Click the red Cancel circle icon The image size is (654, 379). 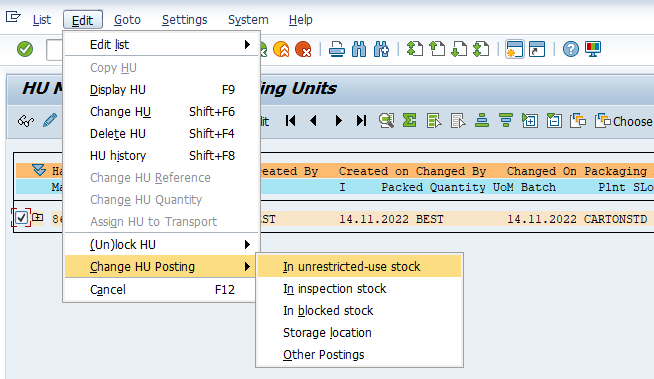[x=303, y=49]
